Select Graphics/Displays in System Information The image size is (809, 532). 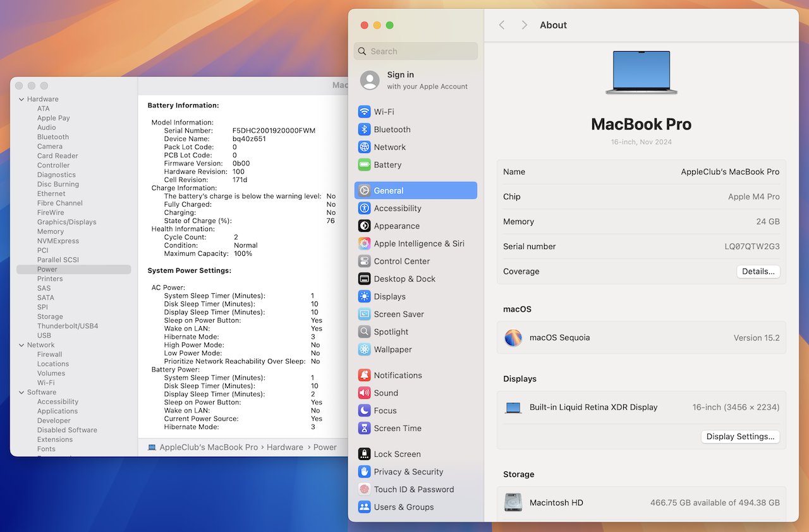(x=67, y=222)
